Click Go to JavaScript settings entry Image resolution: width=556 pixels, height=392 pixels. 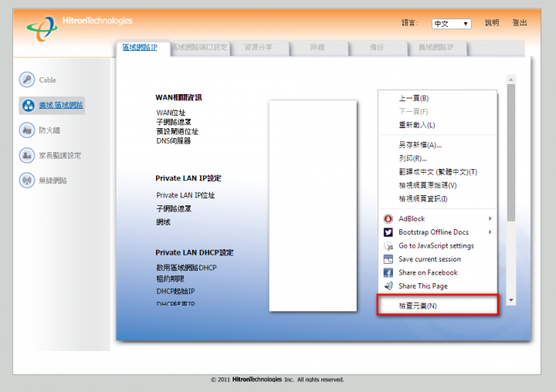pyautogui.click(x=437, y=245)
